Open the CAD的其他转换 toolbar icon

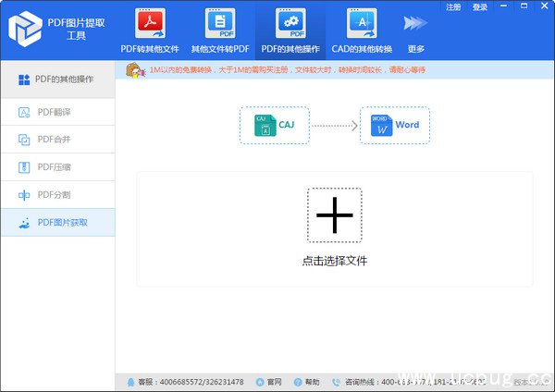click(362, 23)
